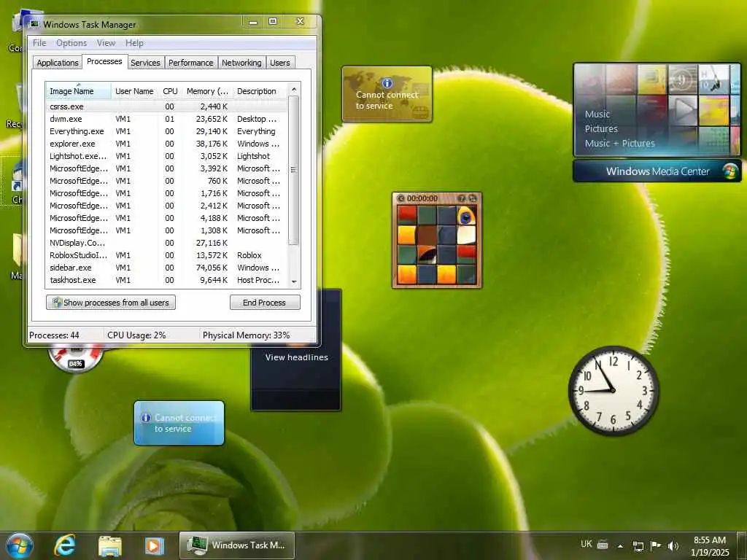Sort by the CPU column header
This screenshot has height=560, width=747.
[170, 91]
